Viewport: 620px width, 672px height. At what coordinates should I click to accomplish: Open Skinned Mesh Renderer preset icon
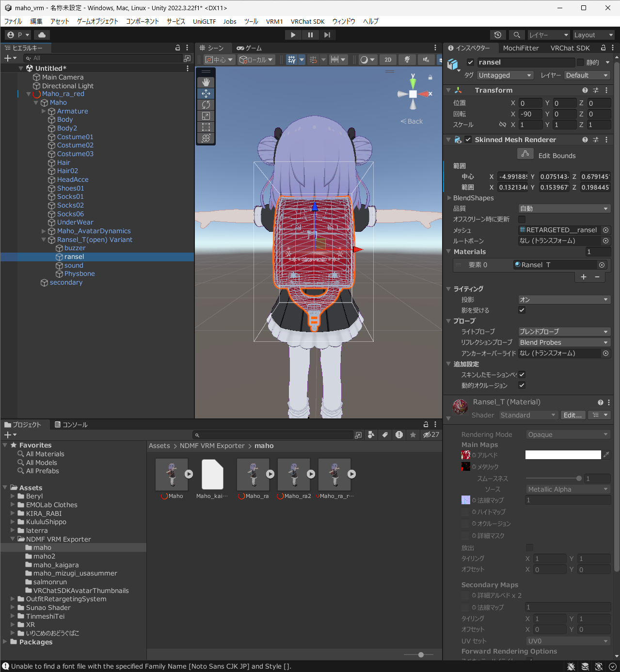pos(596,140)
